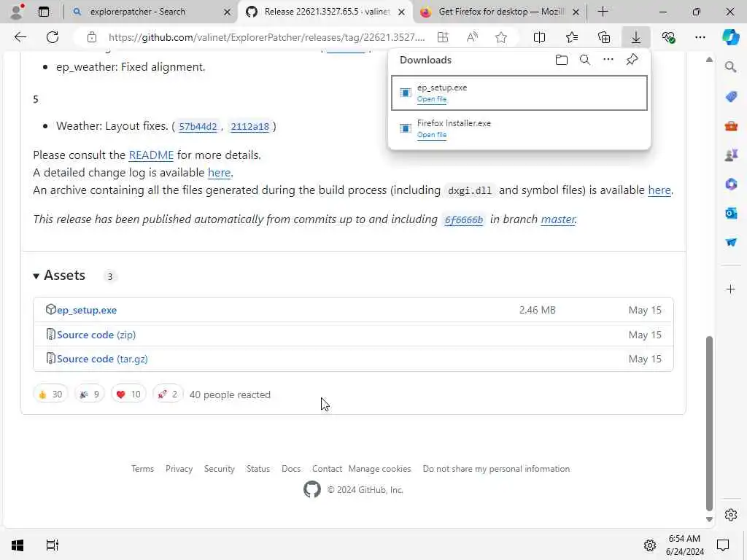The width and height of the screenshot is (747, 560).
Task: Open the app available icon in address bar
Action: tap(443, 37)
